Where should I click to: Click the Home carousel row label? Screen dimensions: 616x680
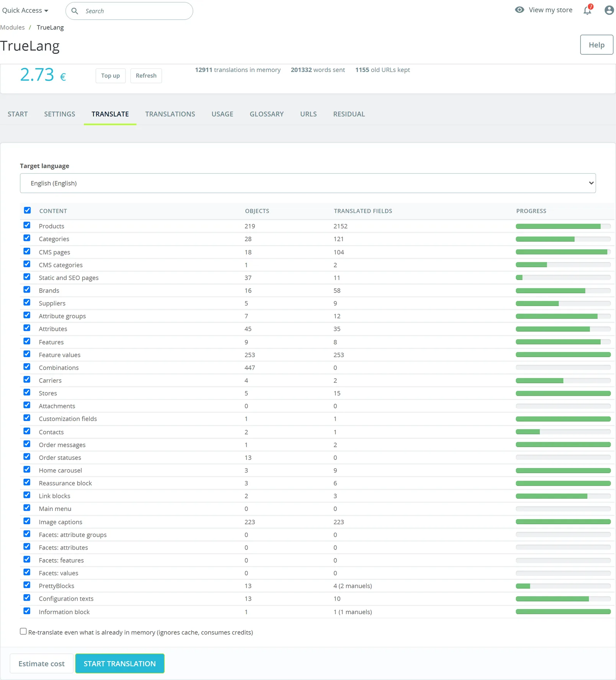pyautogui.click(x=60, y=470)
